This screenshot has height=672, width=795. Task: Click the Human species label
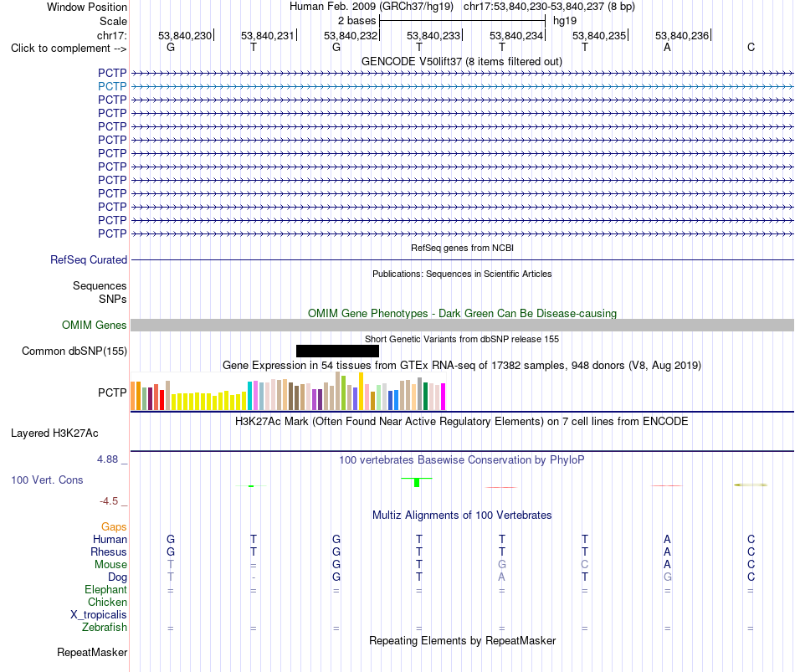point(110,539)
